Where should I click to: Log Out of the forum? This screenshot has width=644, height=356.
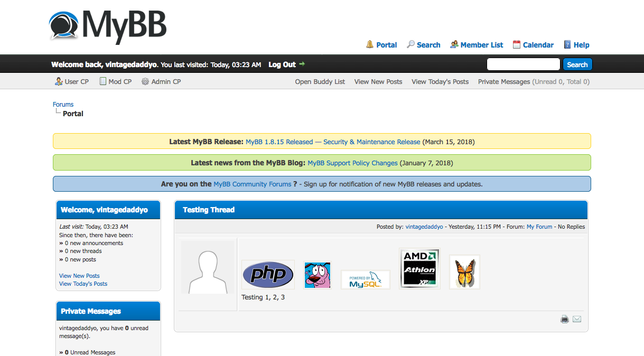(x=282, y=64)
